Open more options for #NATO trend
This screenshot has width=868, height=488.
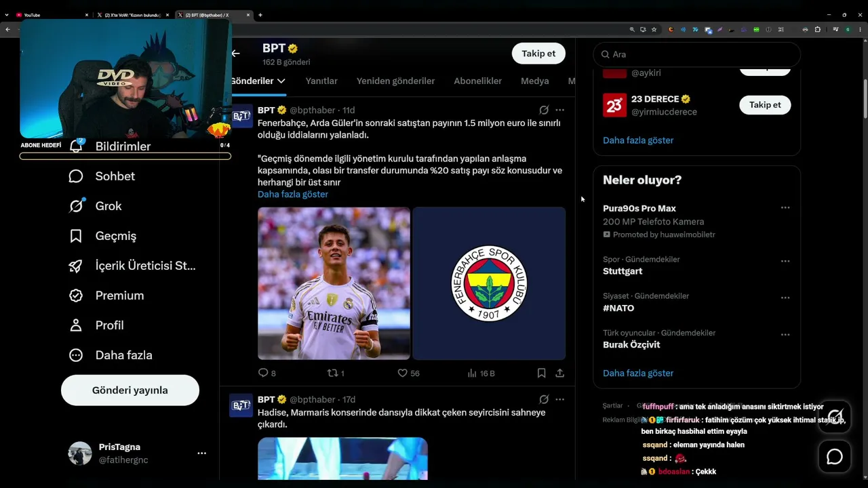tap(785, 298)
